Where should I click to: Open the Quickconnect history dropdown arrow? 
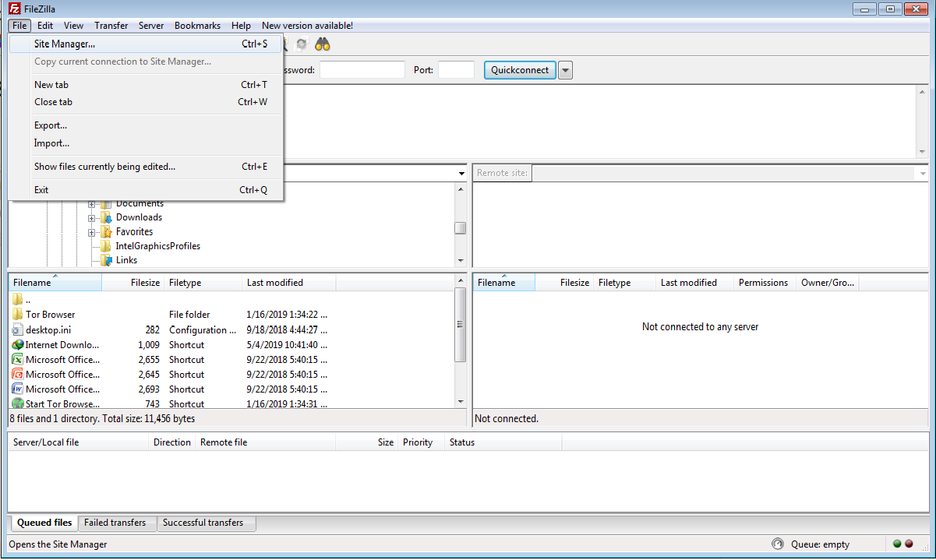pyautogui.click(x=566, y=70)
